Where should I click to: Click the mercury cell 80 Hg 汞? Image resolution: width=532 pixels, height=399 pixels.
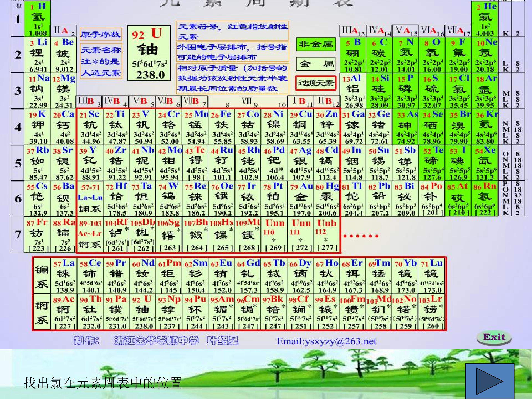click(x=327, y=198)
